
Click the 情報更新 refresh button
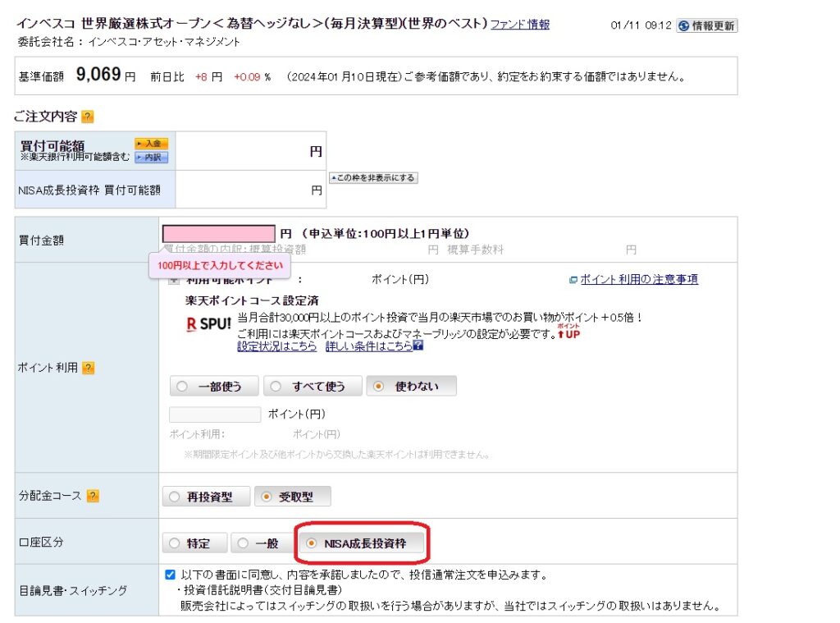pos(706,25)
